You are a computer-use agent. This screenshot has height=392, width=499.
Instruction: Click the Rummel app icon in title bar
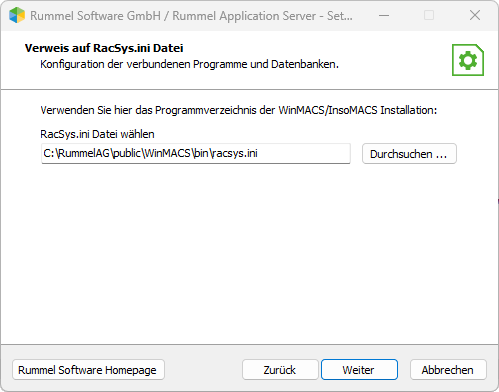[x=17, y=15]
